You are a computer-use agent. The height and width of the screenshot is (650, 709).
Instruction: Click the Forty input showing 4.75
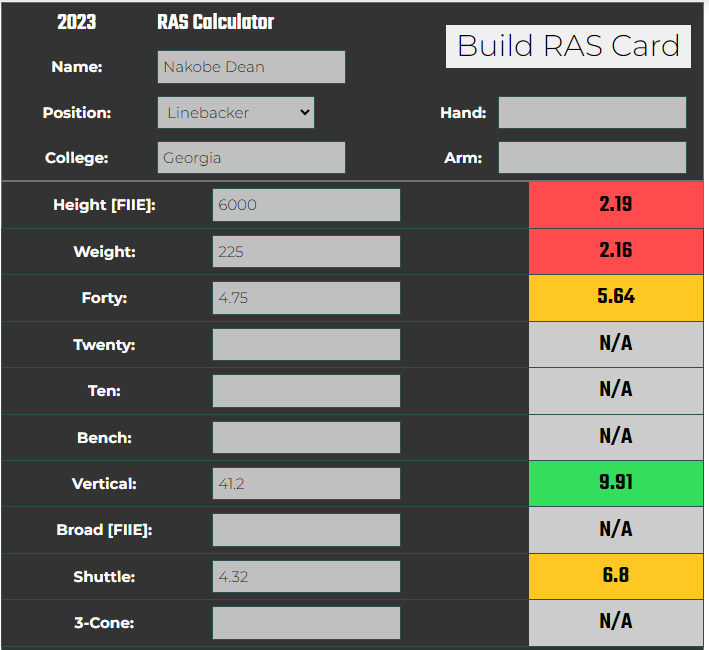[306, 298]
